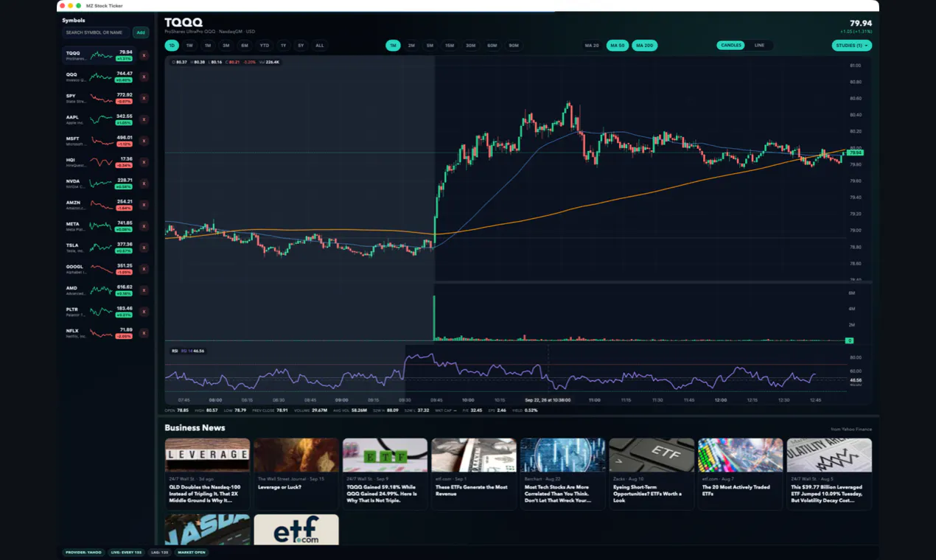Remove SPY with its X button
936x560 pixels.
pos(144,98)
